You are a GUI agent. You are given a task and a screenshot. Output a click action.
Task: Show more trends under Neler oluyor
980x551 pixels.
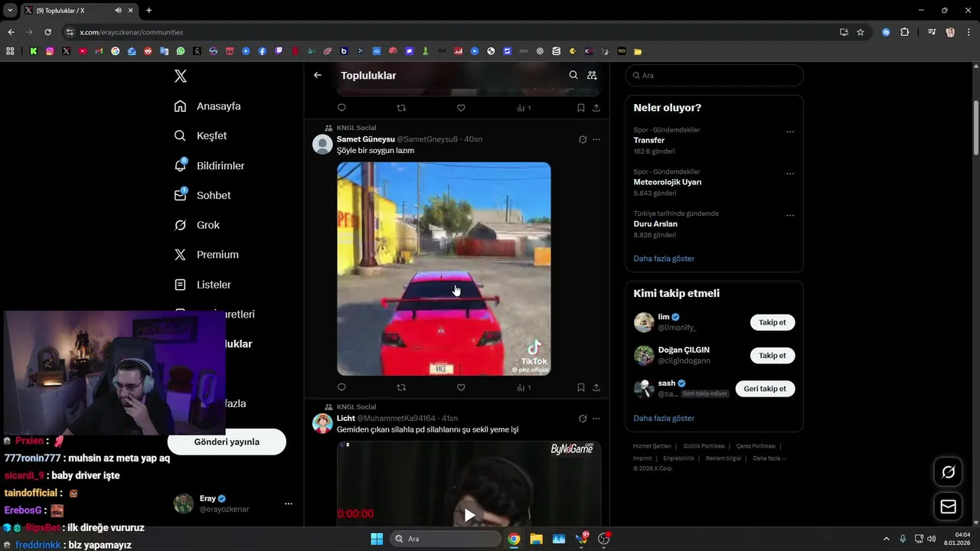(664, 259)
